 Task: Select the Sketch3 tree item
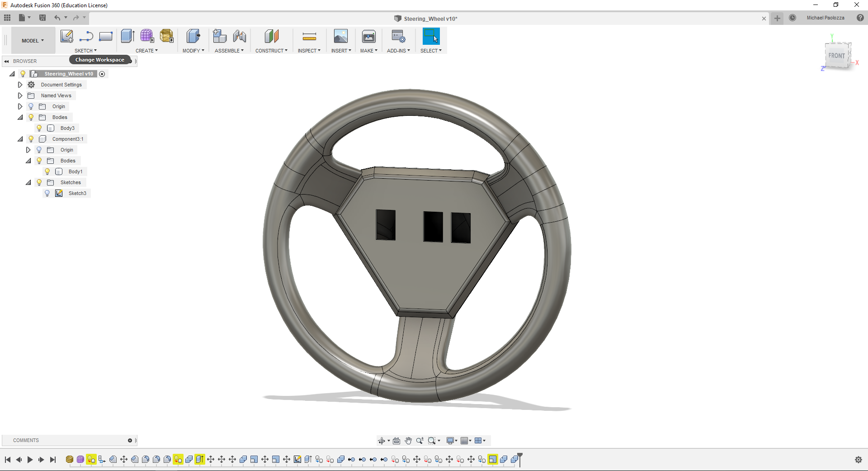tap(77, 193)
